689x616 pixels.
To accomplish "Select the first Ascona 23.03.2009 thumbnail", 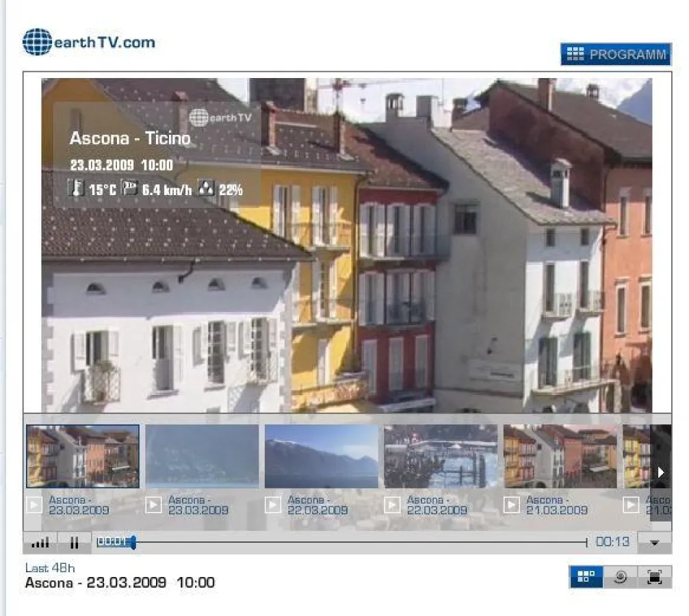I will (82, 455).
